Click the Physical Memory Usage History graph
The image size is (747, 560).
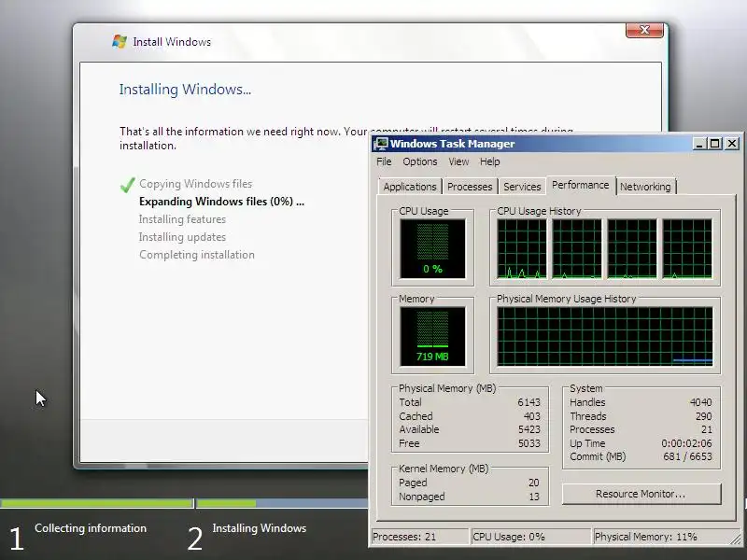(605, 336)
